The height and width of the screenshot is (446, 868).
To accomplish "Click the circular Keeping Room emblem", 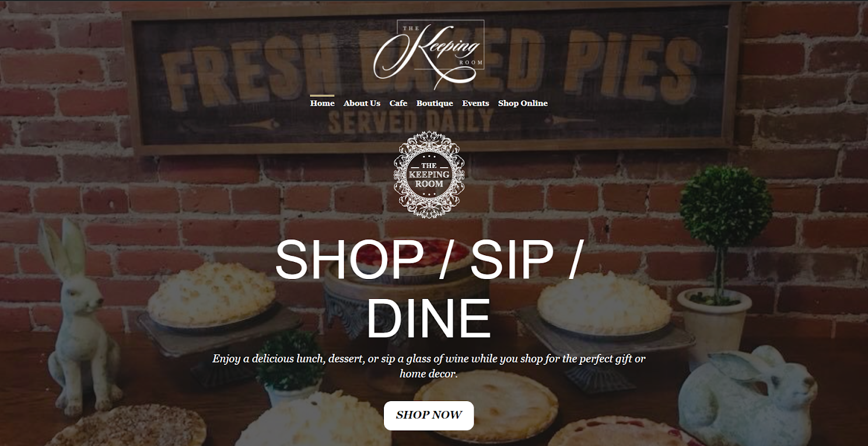I will click(429, 175).
